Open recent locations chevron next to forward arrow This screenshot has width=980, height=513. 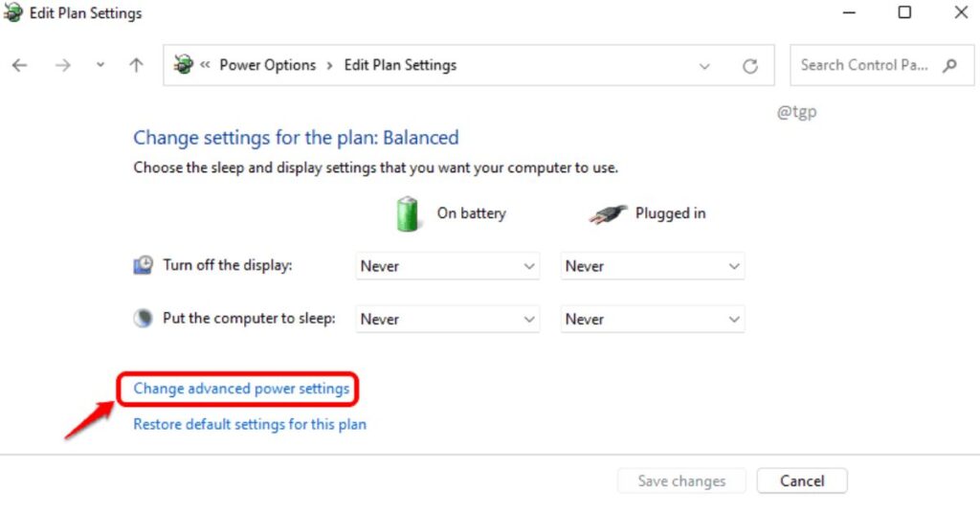point(100,65)
